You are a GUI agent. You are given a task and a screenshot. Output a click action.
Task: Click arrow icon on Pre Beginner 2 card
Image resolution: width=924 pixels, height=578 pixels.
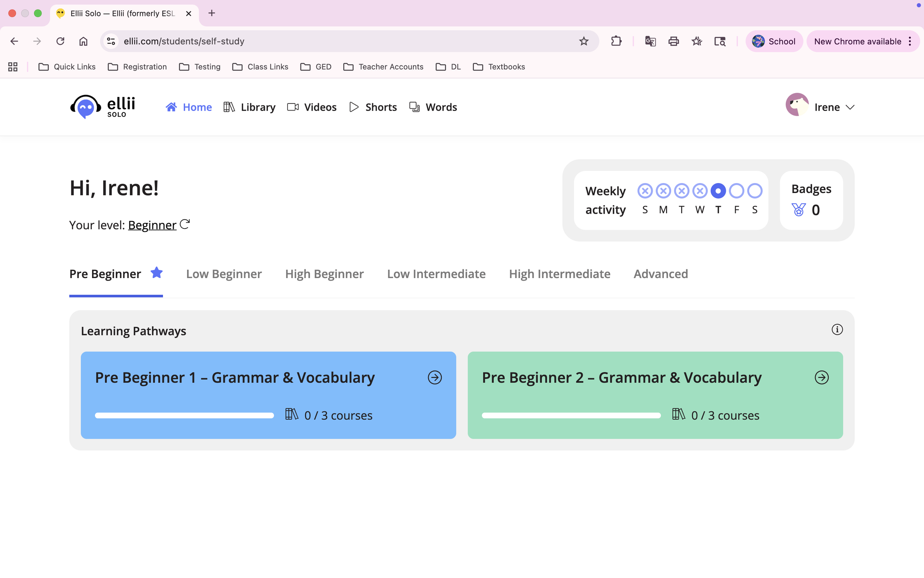[821, 377]
